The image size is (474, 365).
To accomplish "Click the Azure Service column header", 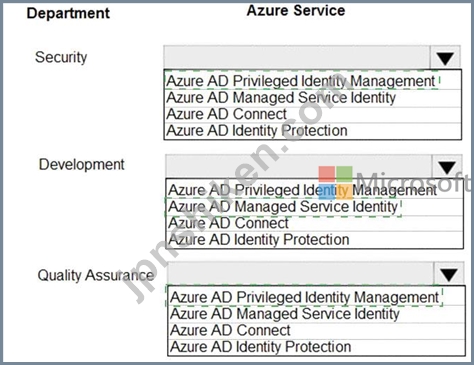I will [x=296, y=10].
